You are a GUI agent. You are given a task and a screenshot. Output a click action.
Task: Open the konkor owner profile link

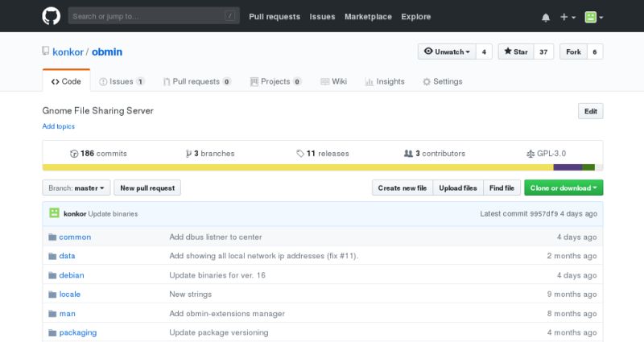[68, 52]
